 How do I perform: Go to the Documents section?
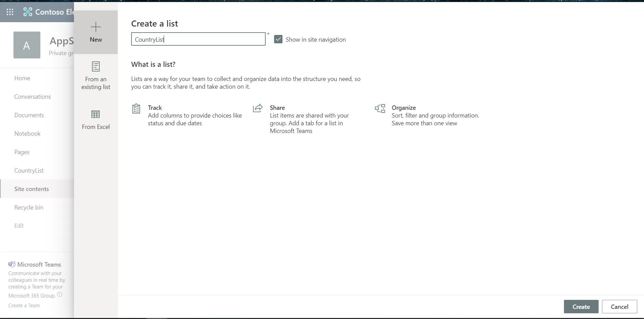point(29,115)
